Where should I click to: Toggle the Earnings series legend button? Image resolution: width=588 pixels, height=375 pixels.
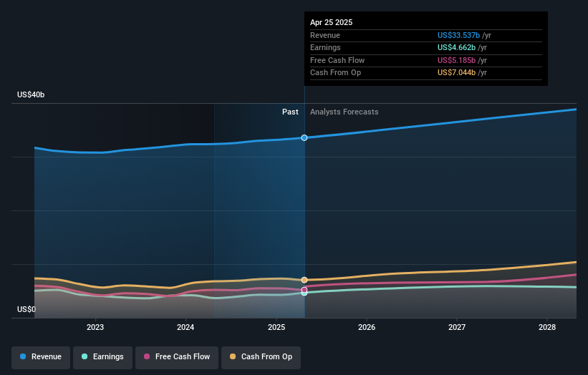click(102, 357)
